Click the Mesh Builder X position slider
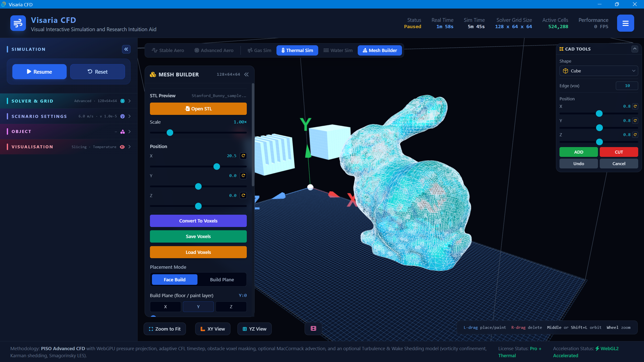The height and width of the screenshot is (362, 644). click(198, 166)
